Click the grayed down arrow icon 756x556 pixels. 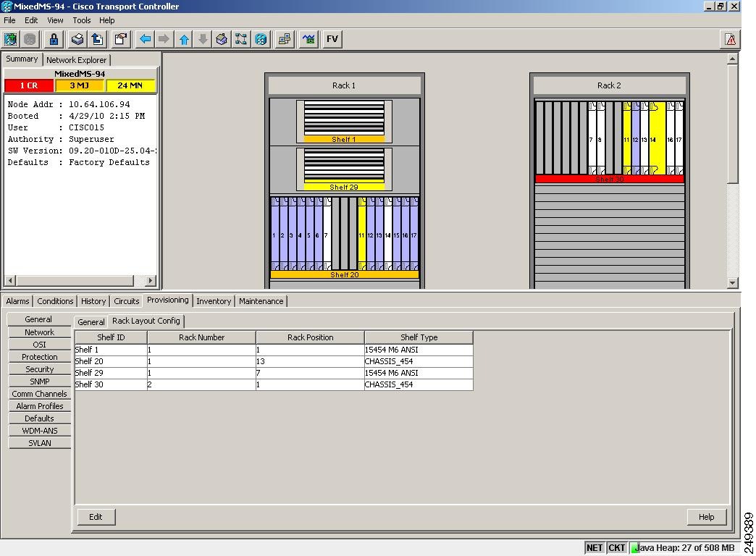203,39
